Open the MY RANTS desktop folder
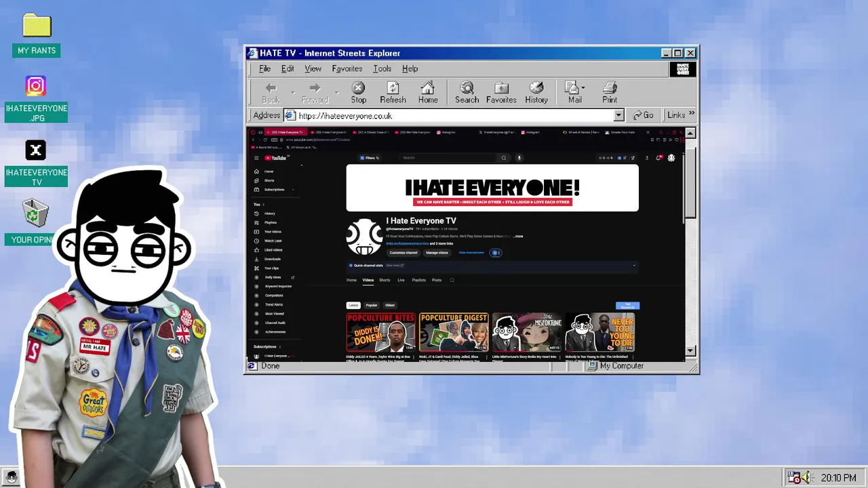 [x=37, y=35]
